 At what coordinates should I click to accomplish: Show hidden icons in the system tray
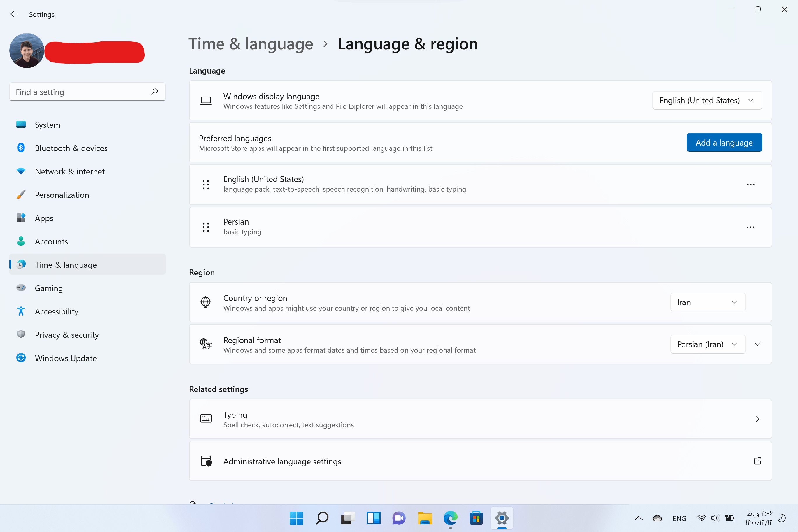(x=638, y=518)
